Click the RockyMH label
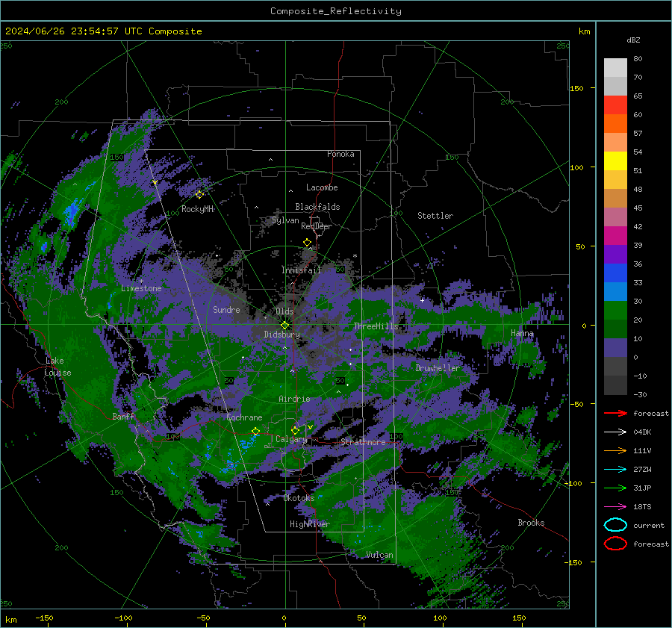The width and height of the screenshot is (672, 628). 197,209
